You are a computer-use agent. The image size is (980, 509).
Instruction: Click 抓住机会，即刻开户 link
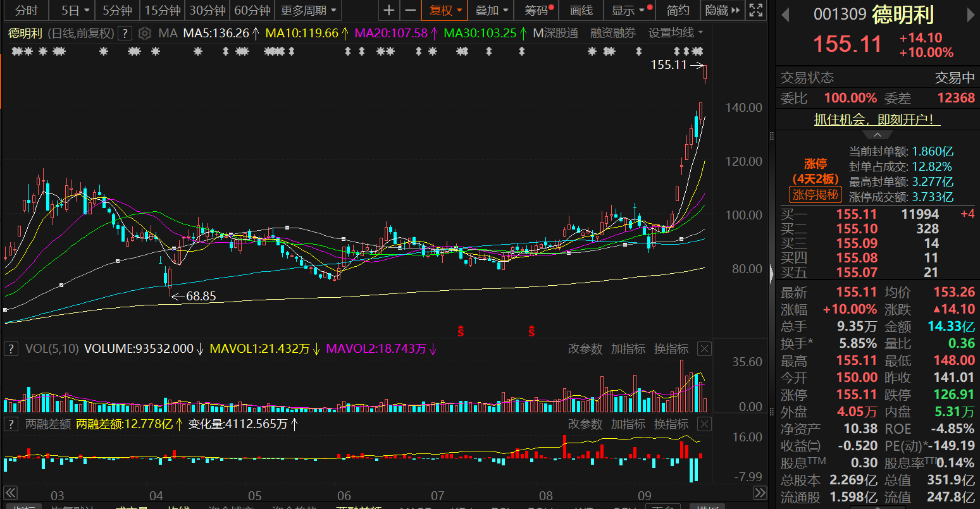click(x=877, y=120)
